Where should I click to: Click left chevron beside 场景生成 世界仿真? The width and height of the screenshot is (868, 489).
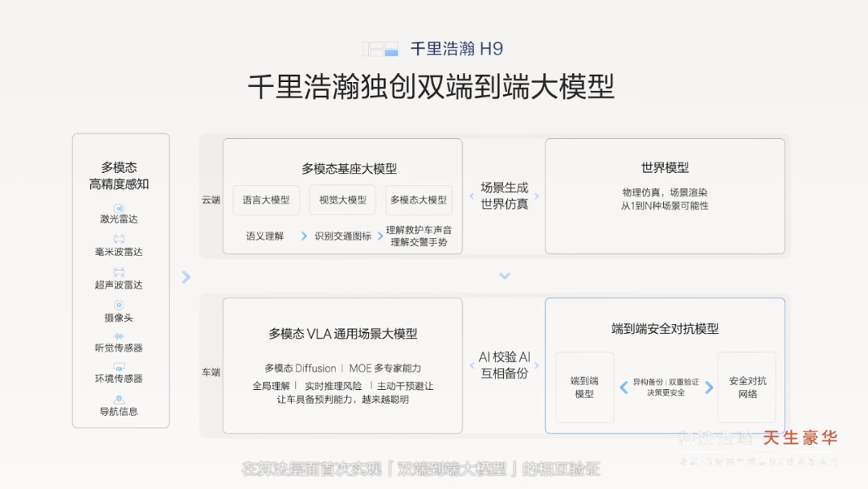(x=472, y=196)
